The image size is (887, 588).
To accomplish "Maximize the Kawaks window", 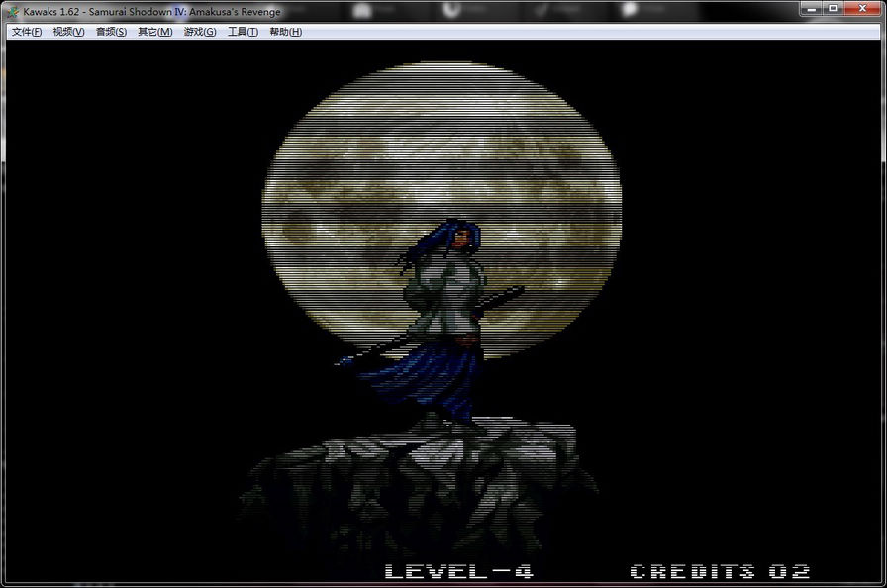I will 833,9.
